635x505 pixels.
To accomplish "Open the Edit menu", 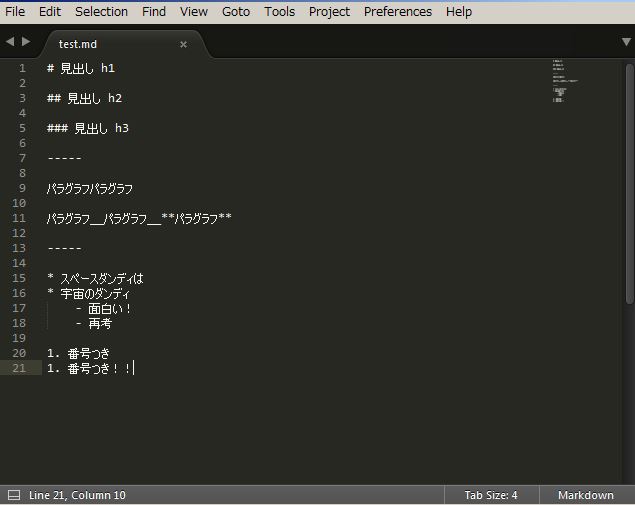I will 50,11.
